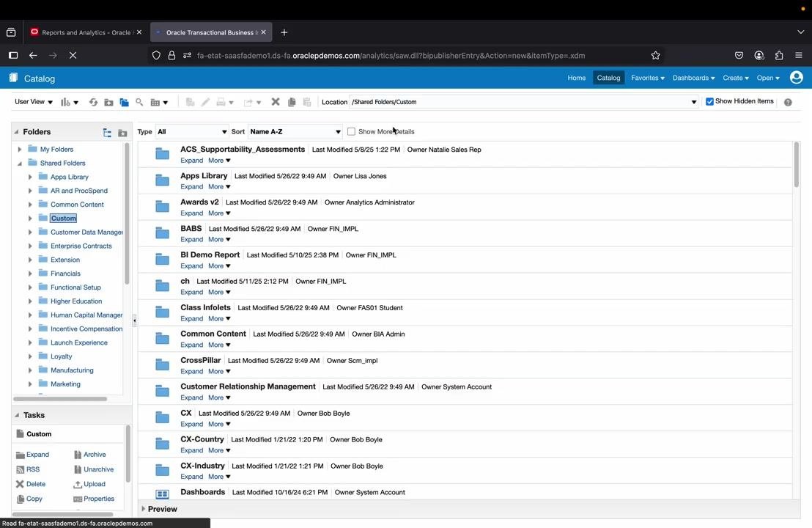Screen dimensions: 812x528
Task: Open the view type table icon dropdown
Action: pyautogui.click(x=159, y=102)
